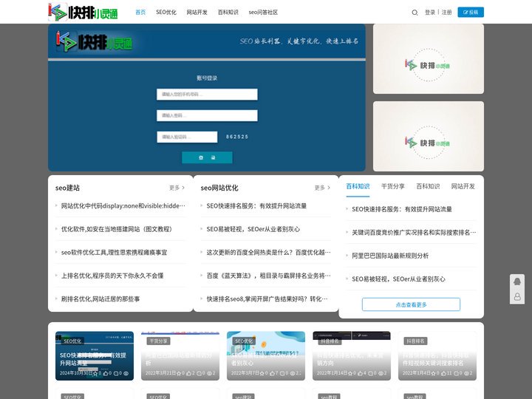Screen dimensions: 532x399
Task: Open SEO快速排名服务 article in seo网站优化 list
Action: [x=256, y=205]
